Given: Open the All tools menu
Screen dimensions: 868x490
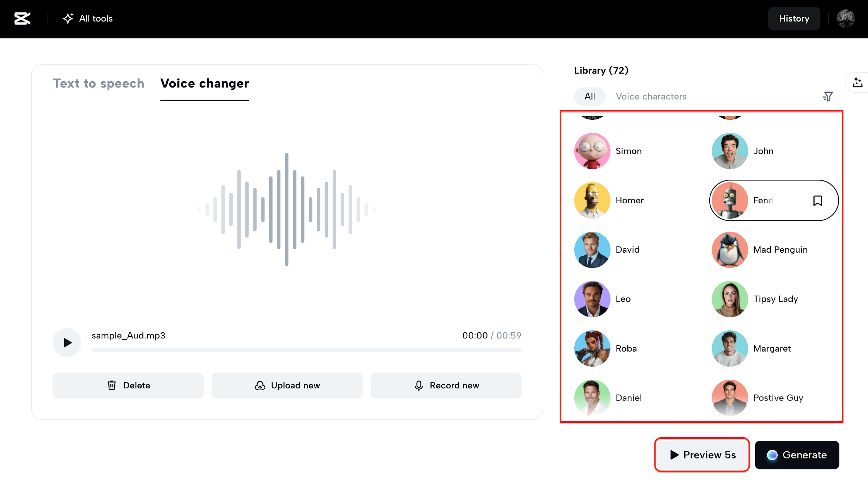Looking at the screenshot, I should click(87, 18).
